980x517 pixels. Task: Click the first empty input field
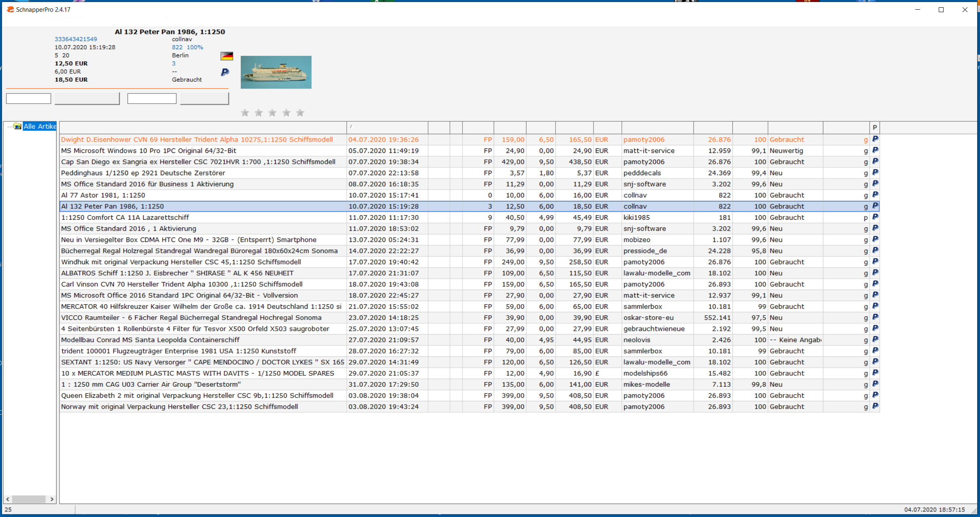click(x=28, y=98)
